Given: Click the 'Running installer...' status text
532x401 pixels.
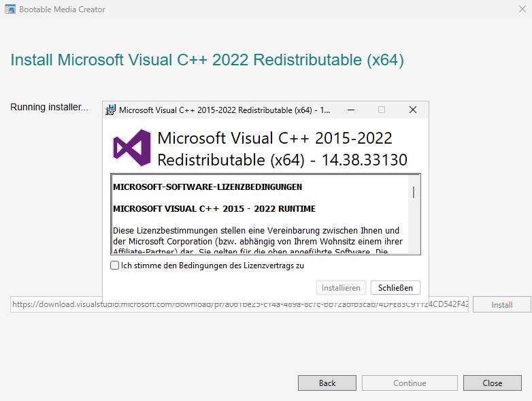Looking at the screenshot, I should point(49,108).
